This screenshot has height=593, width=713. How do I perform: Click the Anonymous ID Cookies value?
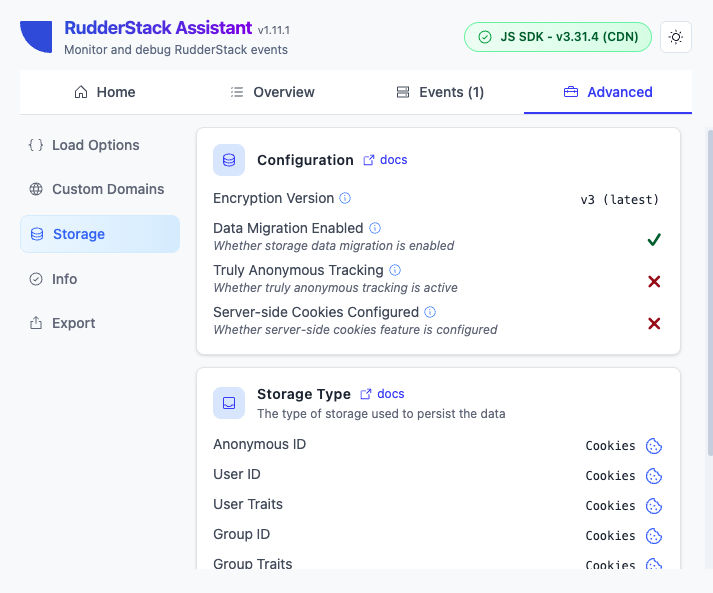[x=610, y=446]
